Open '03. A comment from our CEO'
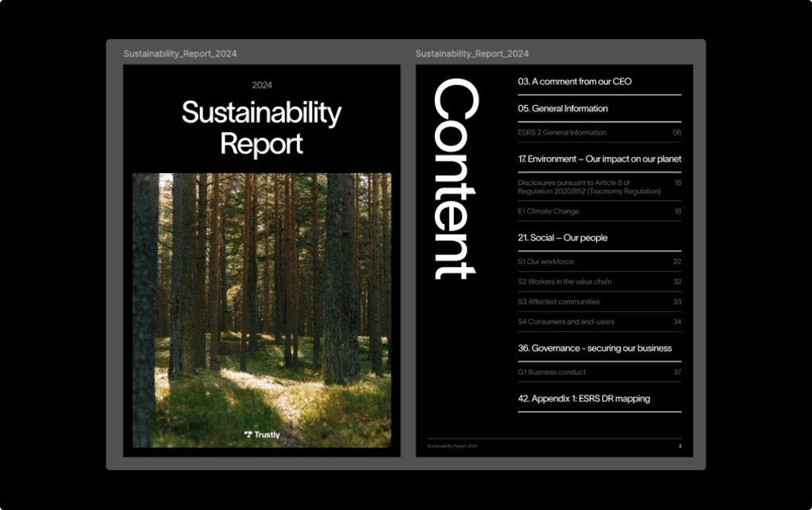 (x=575, y=81)
